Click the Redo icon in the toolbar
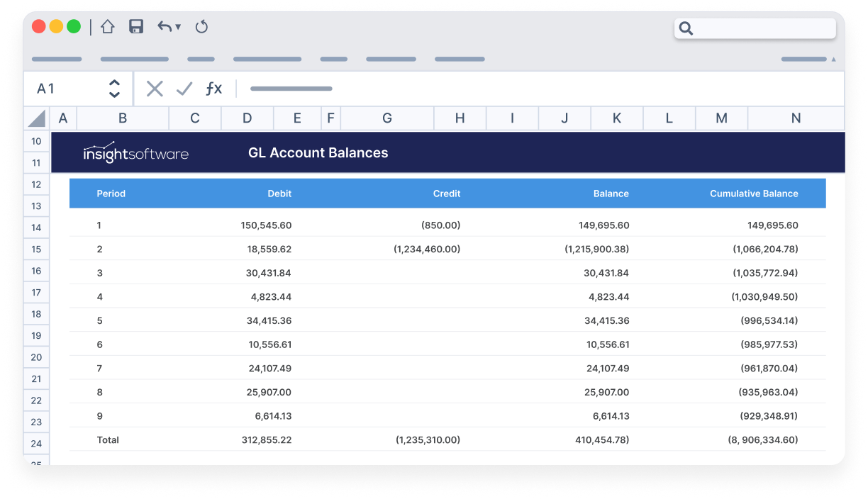 click(201, 26)
